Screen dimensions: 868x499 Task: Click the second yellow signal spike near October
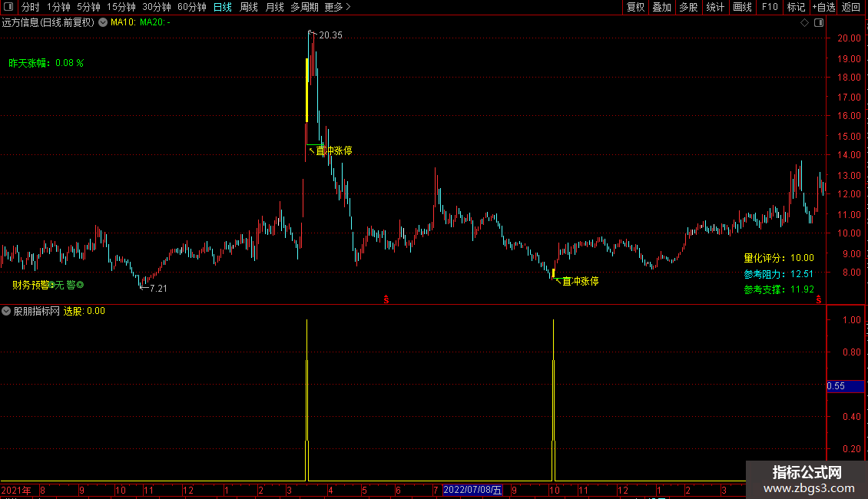click(x=554, y=399)
